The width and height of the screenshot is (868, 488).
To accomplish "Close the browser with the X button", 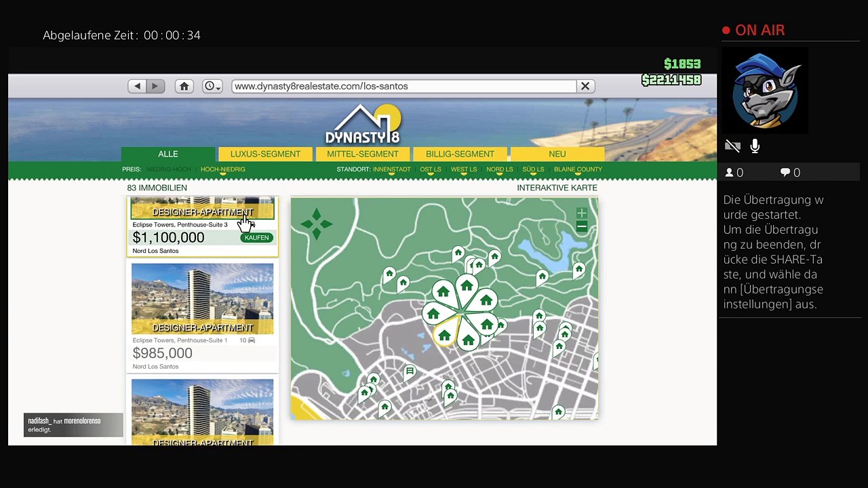I will coord(585,86).
